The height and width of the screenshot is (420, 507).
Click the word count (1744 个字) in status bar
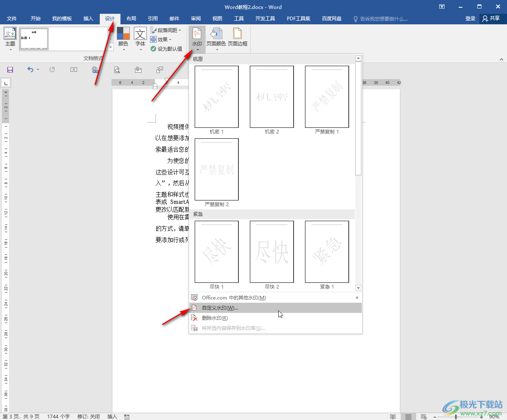tap(58, 416)
